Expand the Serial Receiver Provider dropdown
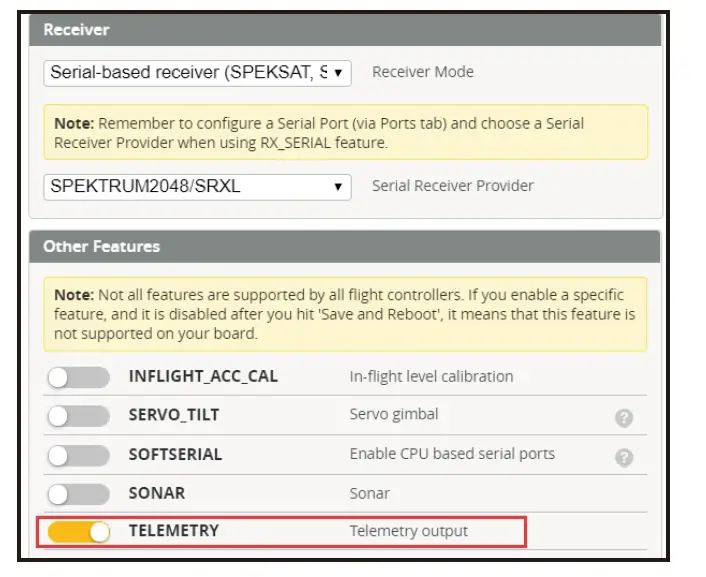This screenshot has width=706, height=577. (x=197, y=186)
